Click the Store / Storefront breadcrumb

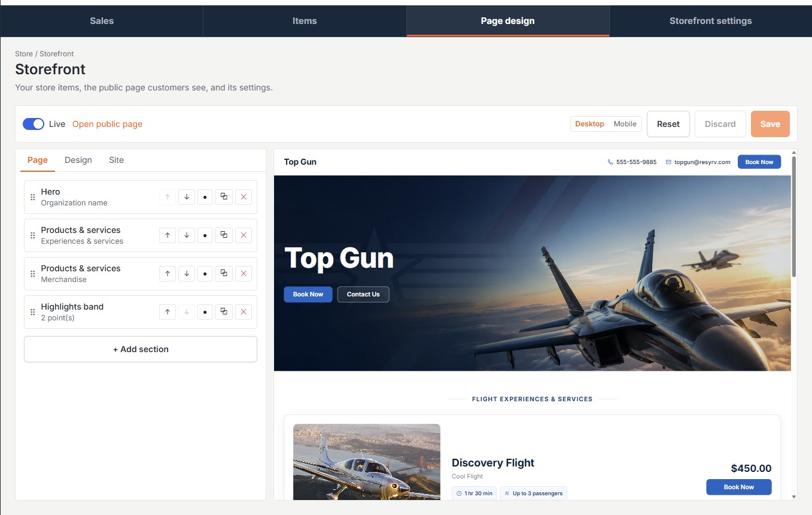click(44, 54)
